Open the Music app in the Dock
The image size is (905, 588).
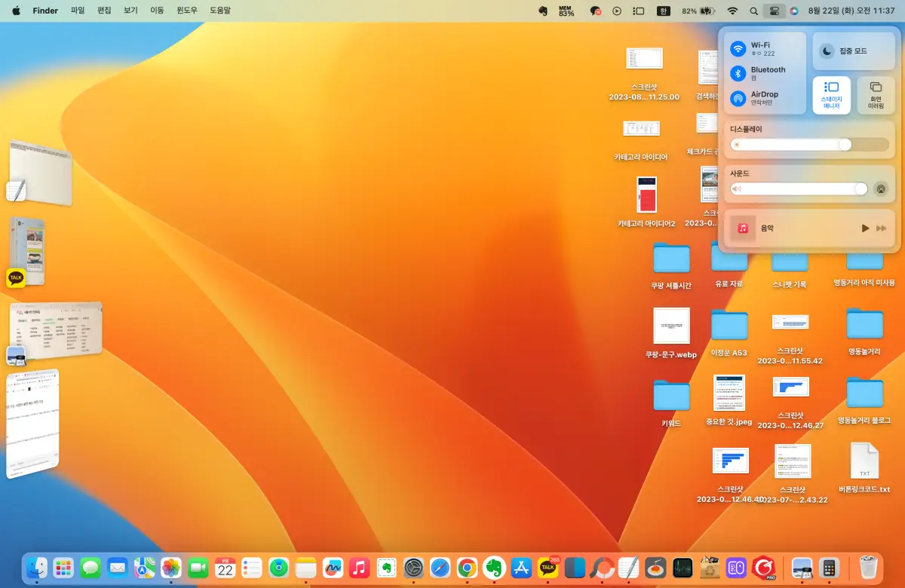point(360,568)
